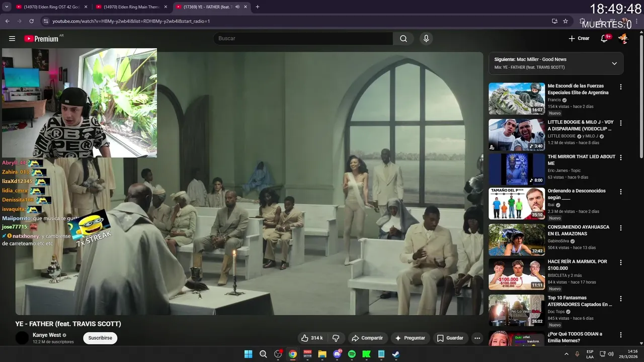Open options for THE MIRROR THAT LIED video

620,157
